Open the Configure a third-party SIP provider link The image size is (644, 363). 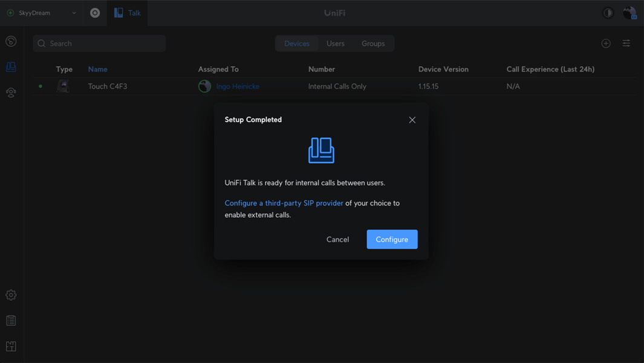284,203
